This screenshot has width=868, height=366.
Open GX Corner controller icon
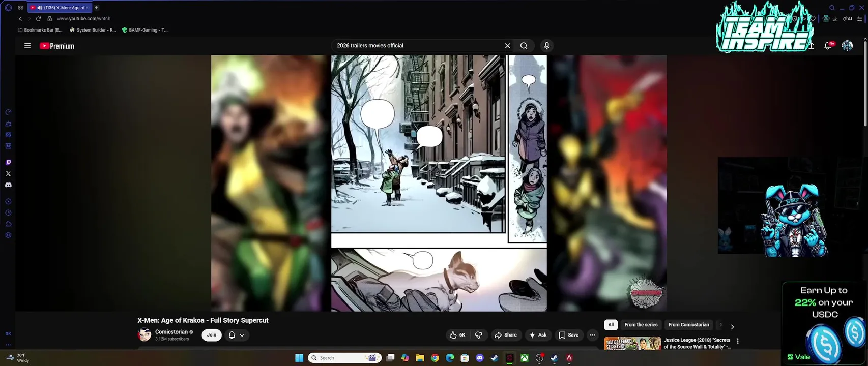coord(20,8)
